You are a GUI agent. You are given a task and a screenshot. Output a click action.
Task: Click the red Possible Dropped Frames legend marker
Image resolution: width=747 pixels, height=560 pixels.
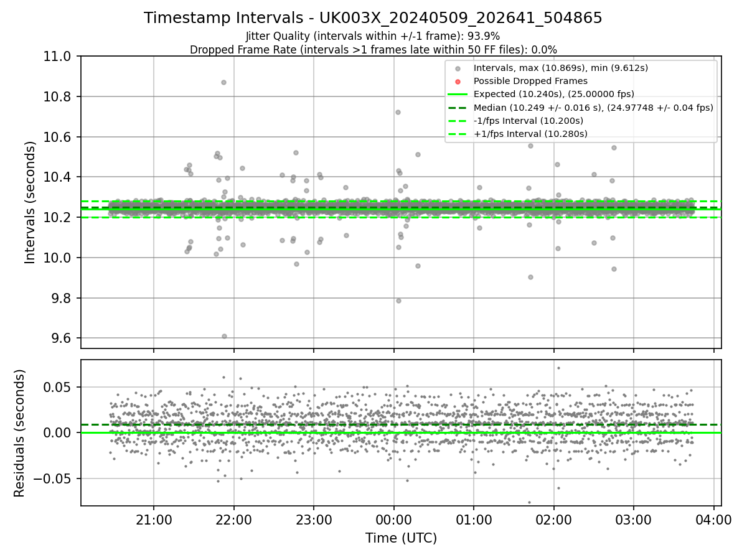[458, 82]
